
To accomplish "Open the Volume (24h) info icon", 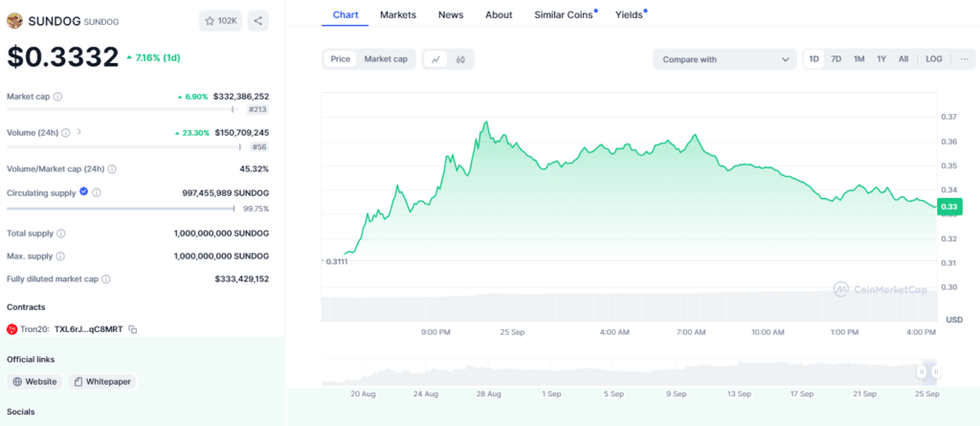I will (x=66, y=133).
